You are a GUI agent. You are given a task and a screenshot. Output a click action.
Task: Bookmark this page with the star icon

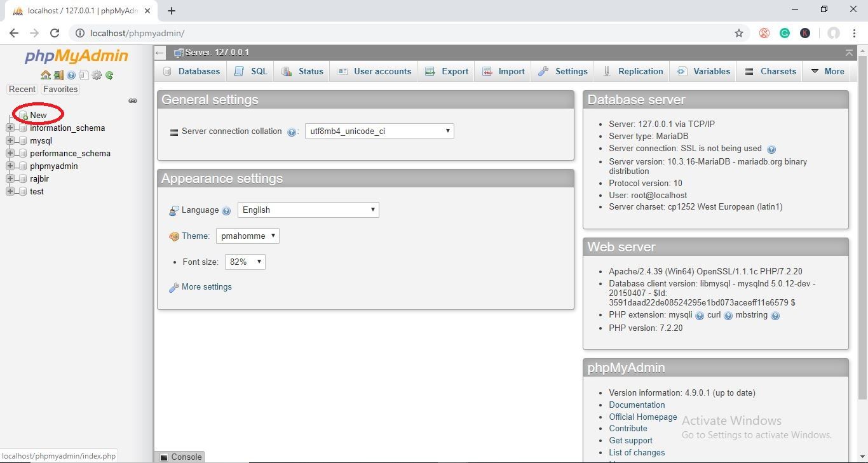coord(739,33)
